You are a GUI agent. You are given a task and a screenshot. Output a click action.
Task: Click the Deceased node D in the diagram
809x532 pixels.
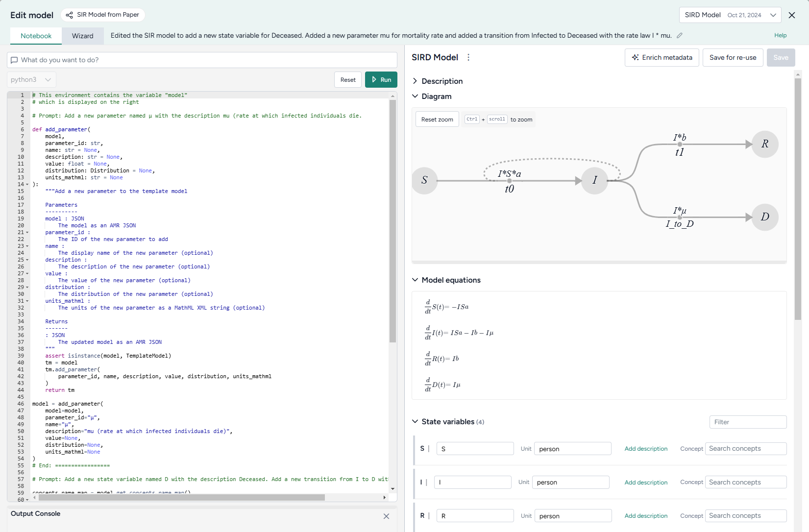click(x=764, y=217)
